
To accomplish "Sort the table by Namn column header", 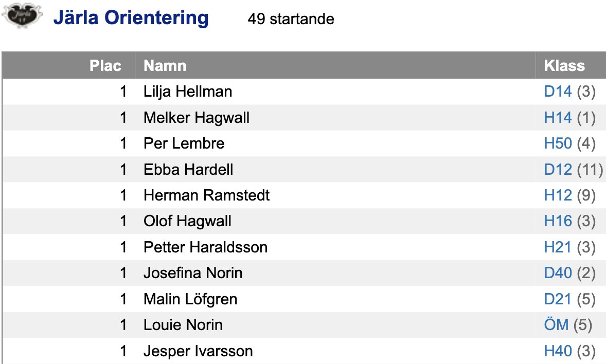I will point(165,66).
